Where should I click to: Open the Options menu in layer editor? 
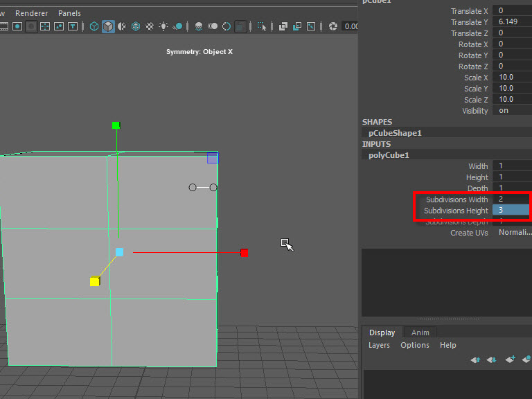point(415,345)
